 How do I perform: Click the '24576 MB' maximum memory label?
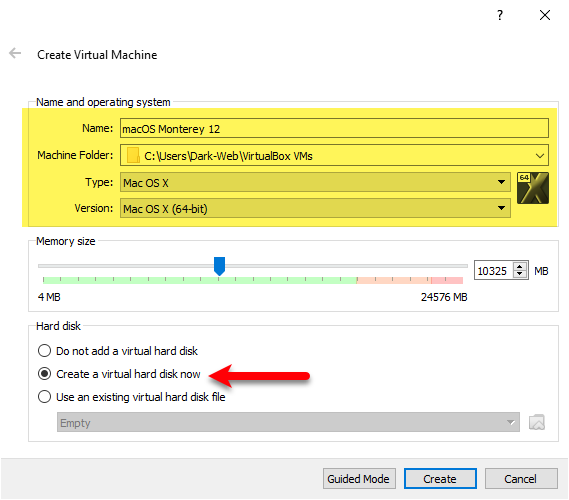pyautogui.click(x=444, y=297)
